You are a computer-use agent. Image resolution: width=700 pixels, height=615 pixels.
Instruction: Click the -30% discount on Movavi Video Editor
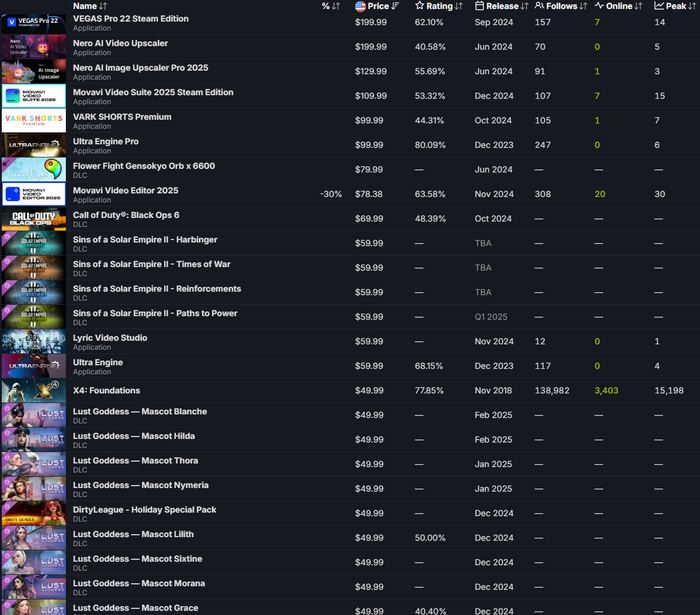pyautogui.click(x=331, y=194)
